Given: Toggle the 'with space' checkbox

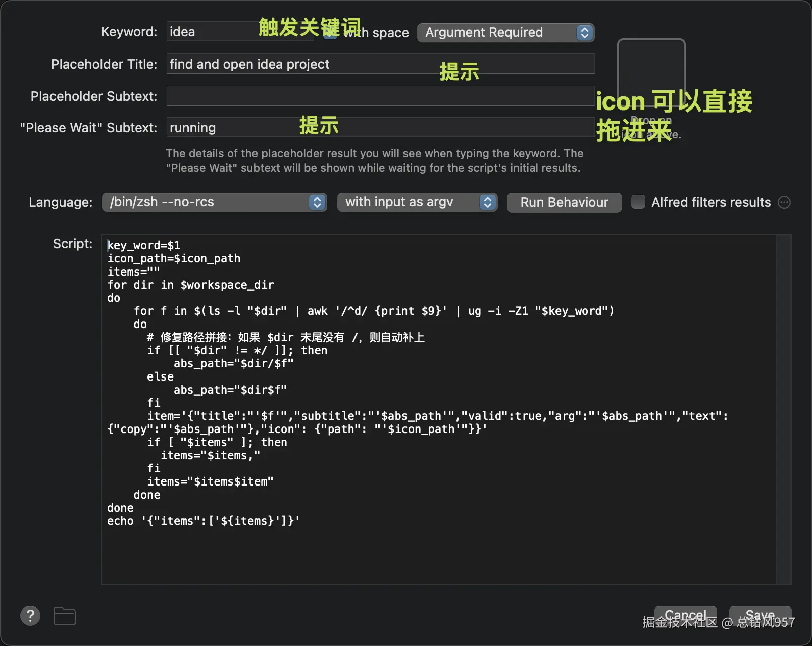Looking at the screenshot, I should (331, 32).
